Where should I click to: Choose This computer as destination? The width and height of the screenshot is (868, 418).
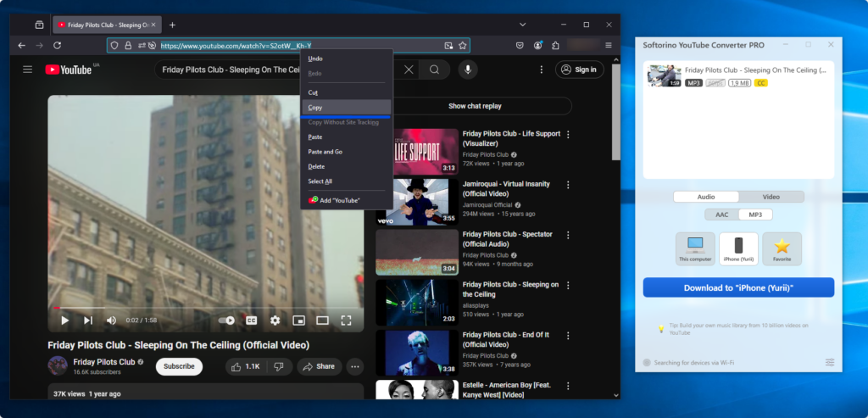(x=695, y=248)
